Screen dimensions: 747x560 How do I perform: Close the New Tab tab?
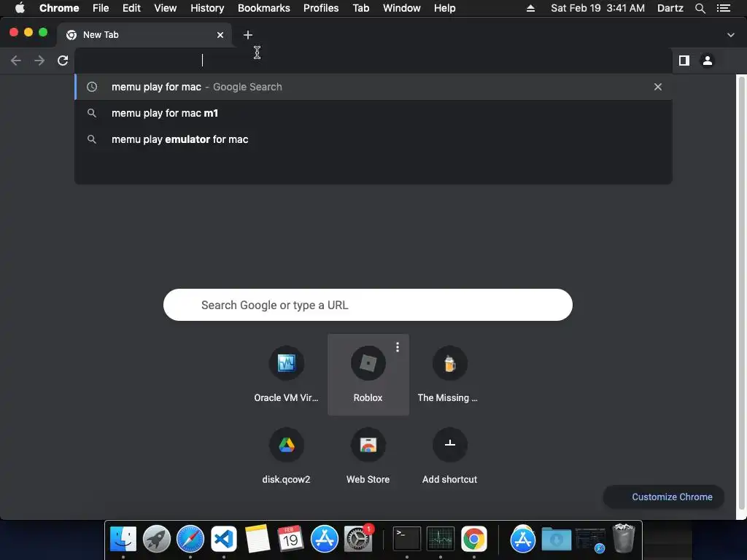(x=220, y=35)
